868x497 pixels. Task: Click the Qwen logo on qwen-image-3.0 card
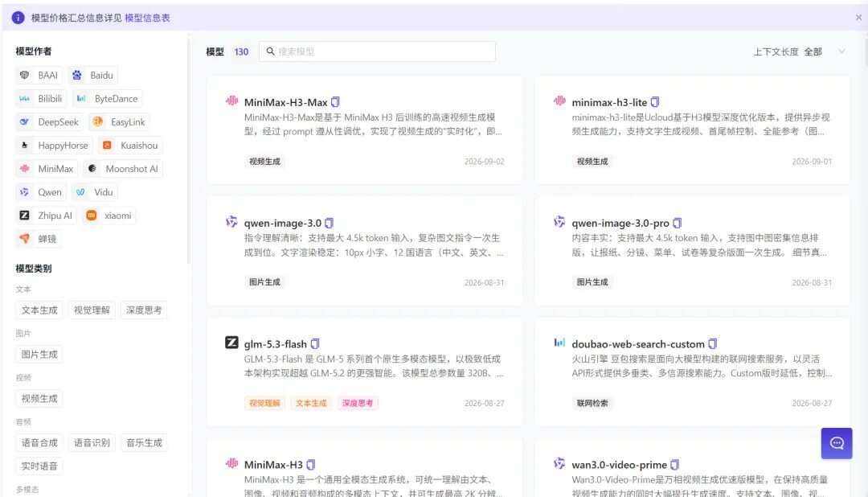pos(231,222)
